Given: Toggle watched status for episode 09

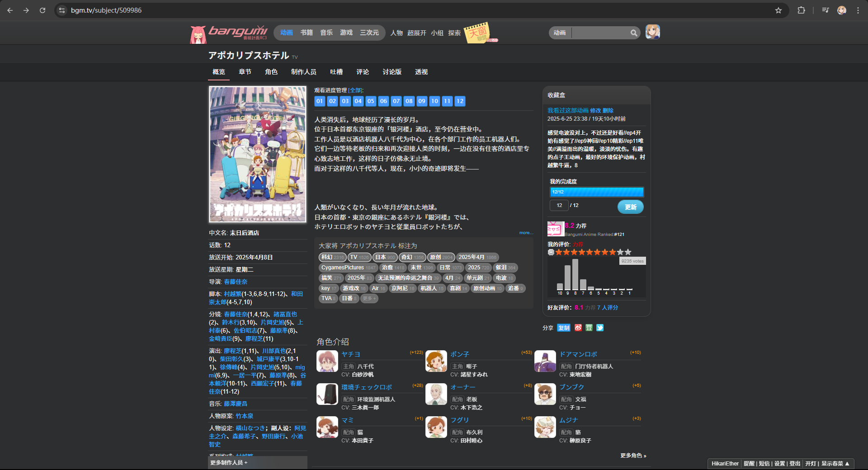Looking at the screenshot, I should [x=422, y=101].
